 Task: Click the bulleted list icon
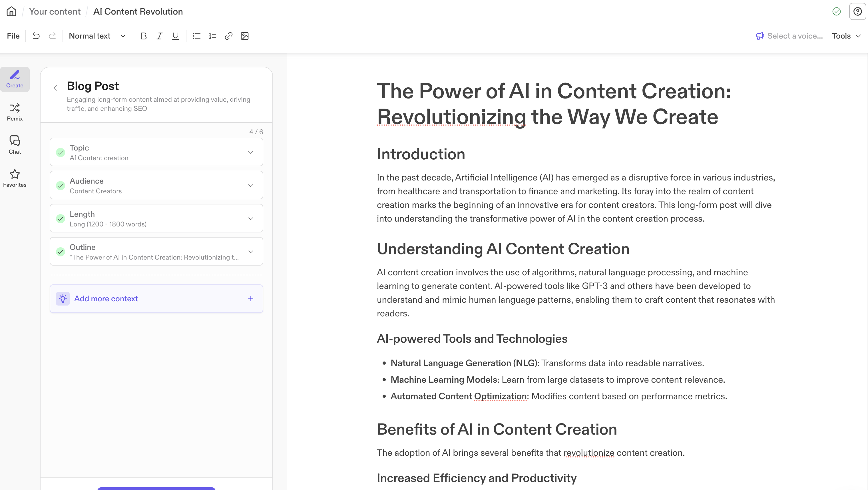point(196,36)
